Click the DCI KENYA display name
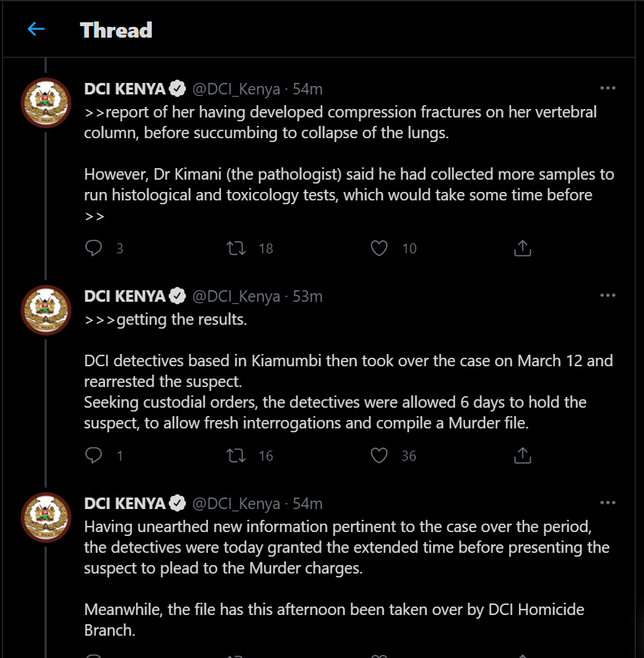 125,88
